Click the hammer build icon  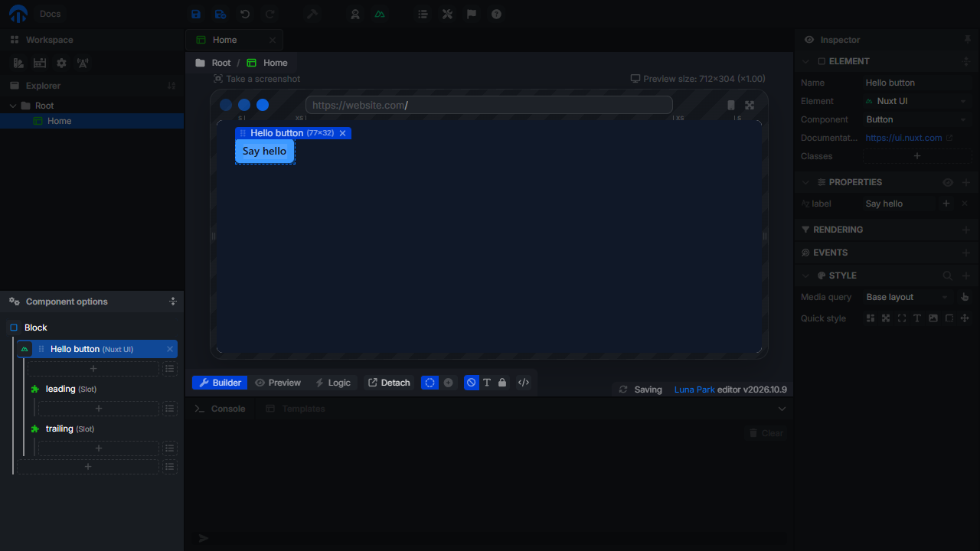[x=312, y=14]
